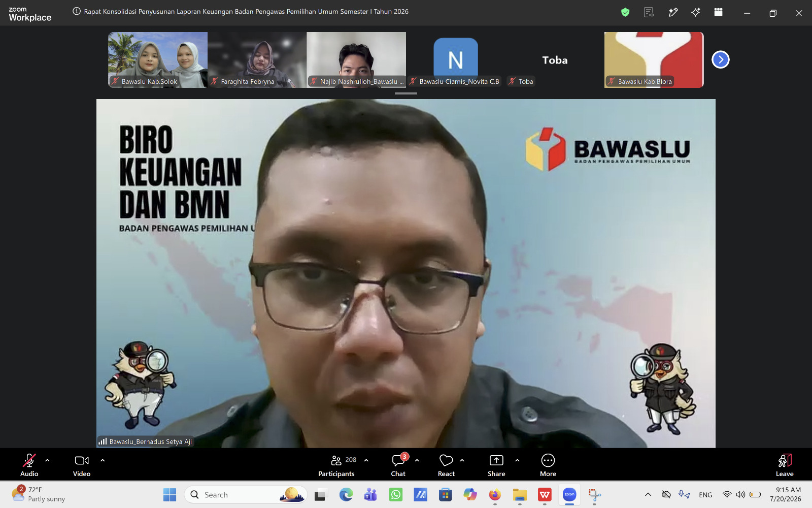This screenshot has width=812, height=508.
Task: View the green encryption shield details
Action: (x=625, y=12)
